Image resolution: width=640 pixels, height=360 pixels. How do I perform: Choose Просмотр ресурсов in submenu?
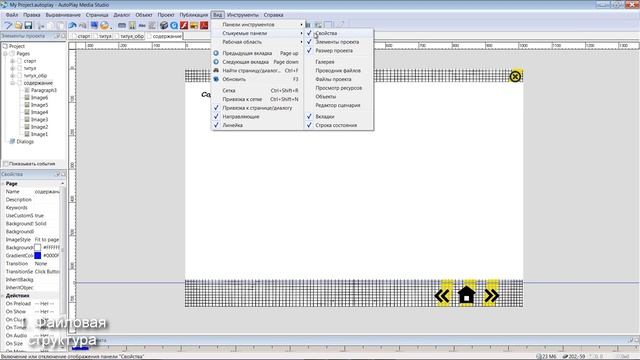point(338,88)
